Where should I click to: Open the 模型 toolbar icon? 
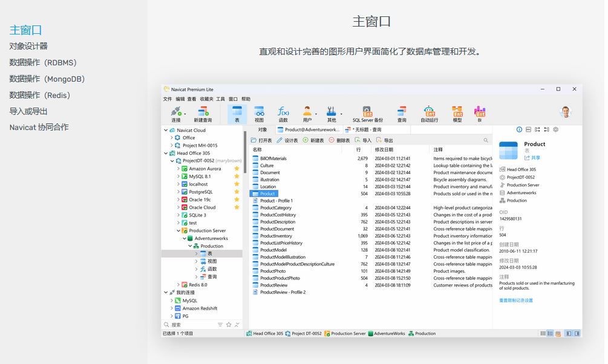457,112
